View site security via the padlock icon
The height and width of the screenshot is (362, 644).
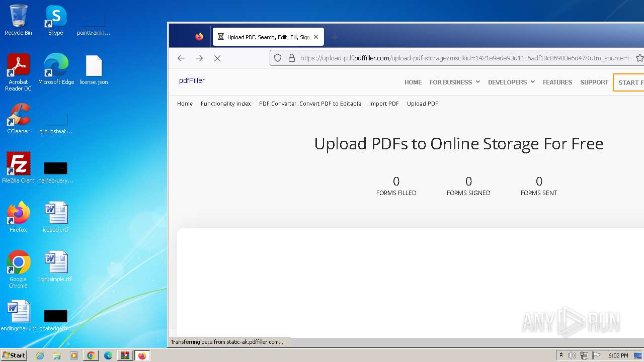[x=291, y=58]
